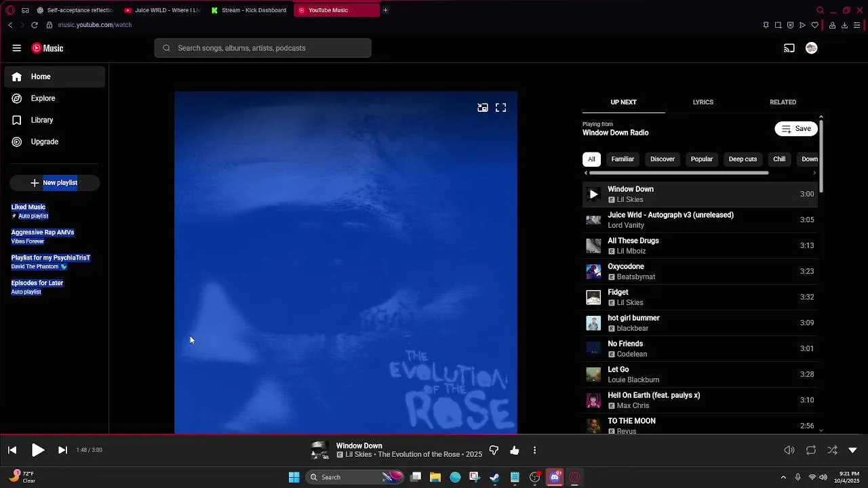Skip to the next track

click(x=62, y=450)
